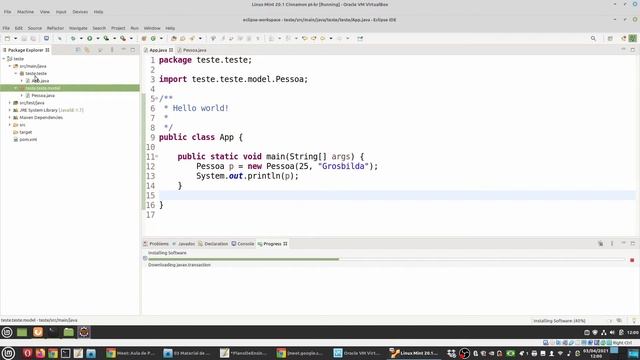Click the Coverage launch icon
The height and width of the screenshot is (360, 640).
click(106, 38)
